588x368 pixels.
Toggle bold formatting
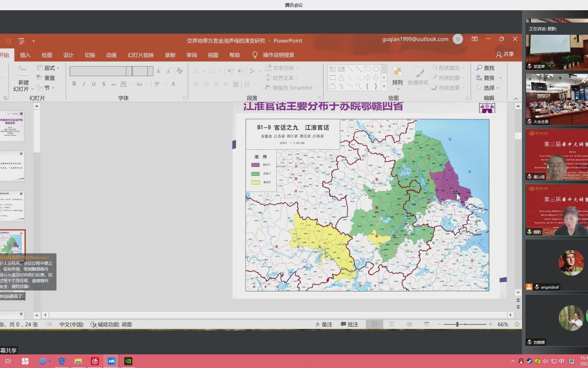tap(74, 84)
